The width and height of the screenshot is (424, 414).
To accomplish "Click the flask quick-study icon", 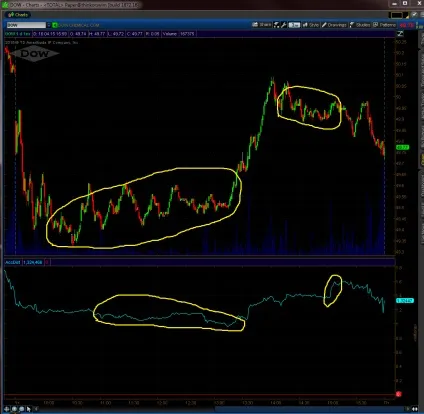I will point(277,25).
